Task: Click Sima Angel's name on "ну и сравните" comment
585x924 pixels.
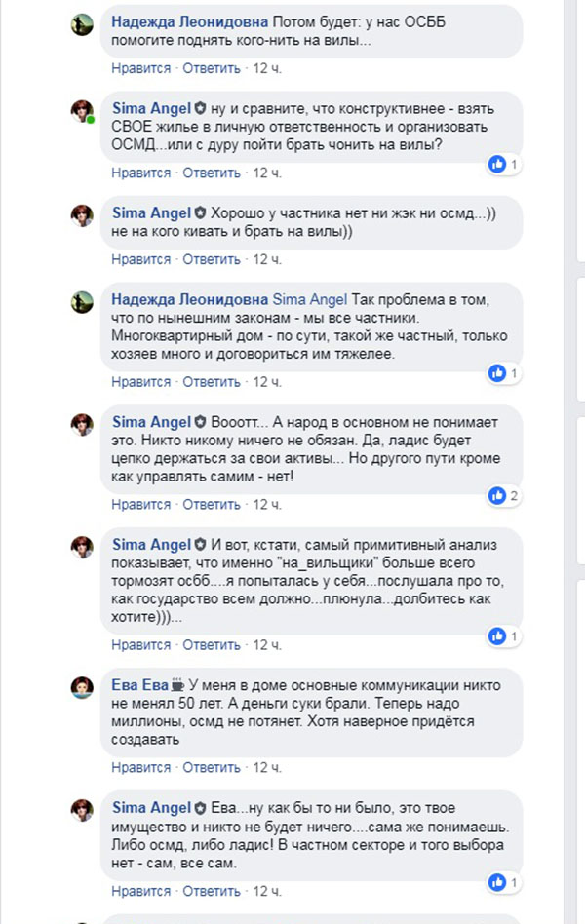Action: (151, 107)
